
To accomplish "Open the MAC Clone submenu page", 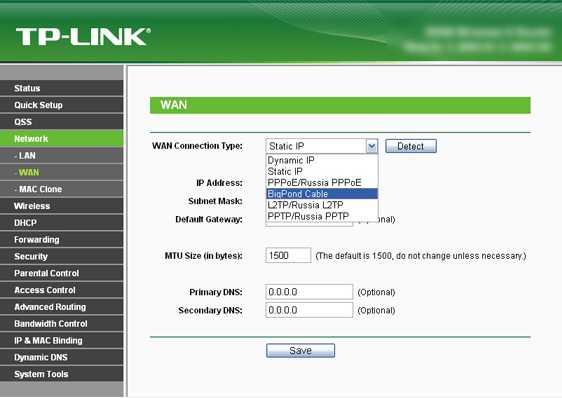I will (61, 189).
